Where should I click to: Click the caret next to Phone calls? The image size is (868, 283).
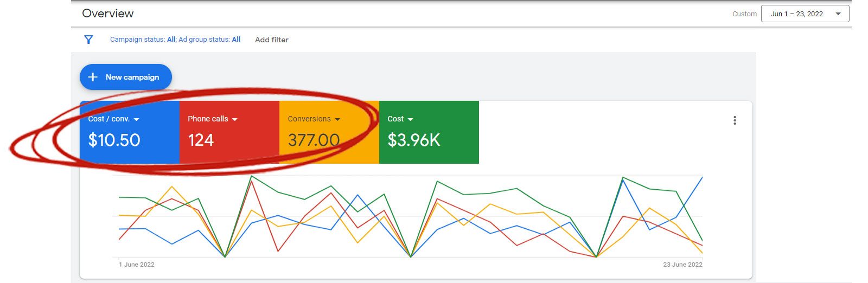click(x=235, y=119)
